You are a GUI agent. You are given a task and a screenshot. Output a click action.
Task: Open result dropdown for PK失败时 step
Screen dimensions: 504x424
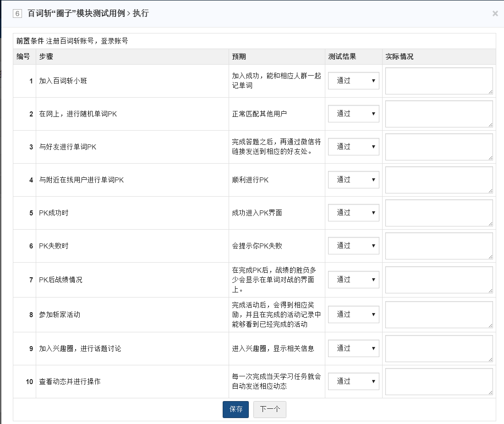coord(353,246)
